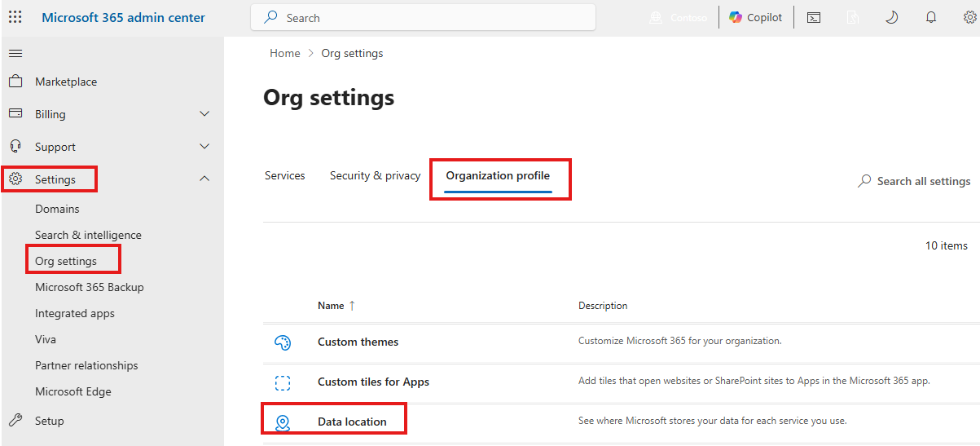Click the Contoso organization icon
The width and height of the screenshot is (980, 446).
click(656, 18)
